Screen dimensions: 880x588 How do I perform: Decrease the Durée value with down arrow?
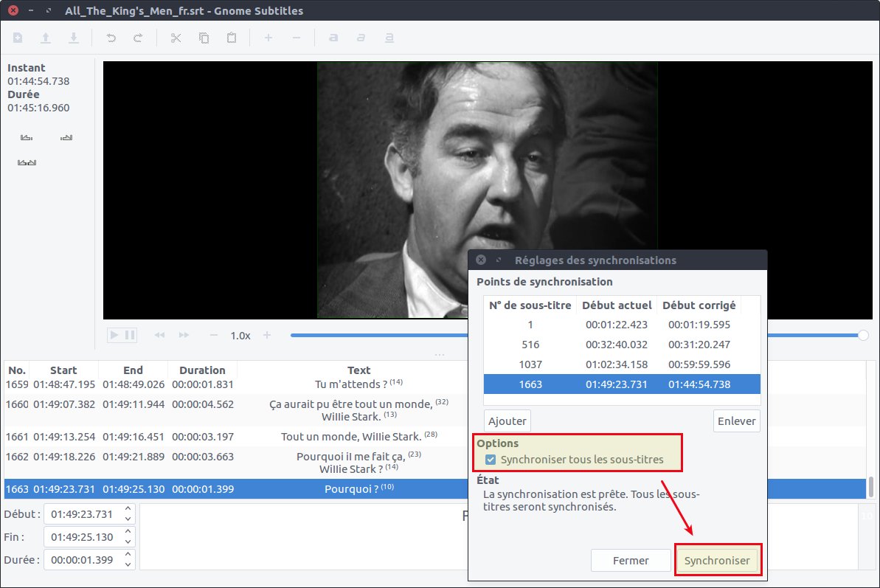click(x=128, y=564)
